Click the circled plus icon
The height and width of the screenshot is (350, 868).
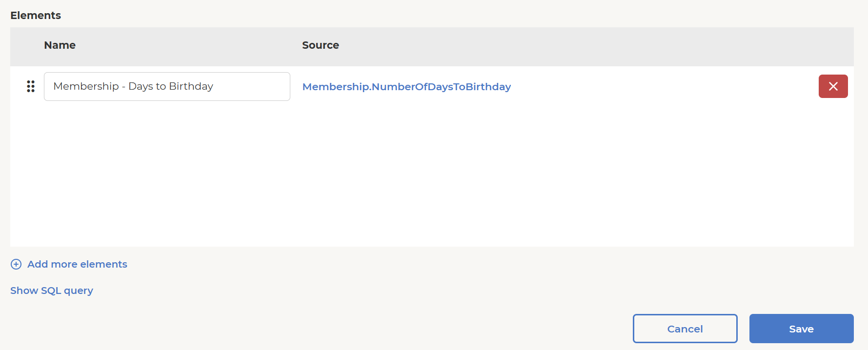(x=16, y=264)
